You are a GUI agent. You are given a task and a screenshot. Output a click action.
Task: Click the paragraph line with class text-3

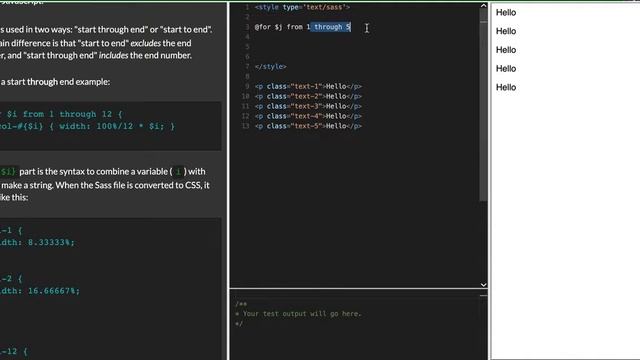coord(308,106)
